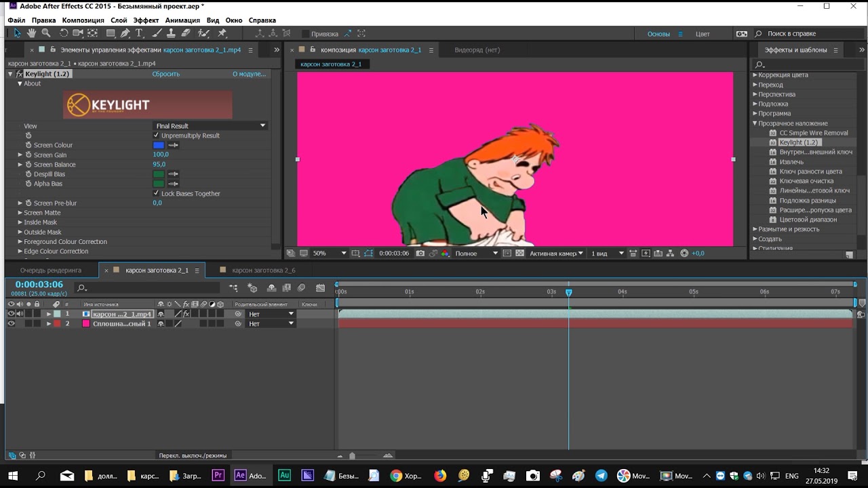Viewport: 868px width, 488px height.
Task: Select the Hand tool
Action: tap(31, 33)
